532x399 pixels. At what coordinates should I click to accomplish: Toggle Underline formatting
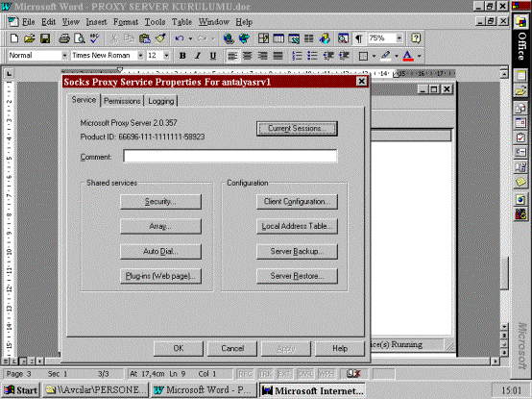[213, 56]
